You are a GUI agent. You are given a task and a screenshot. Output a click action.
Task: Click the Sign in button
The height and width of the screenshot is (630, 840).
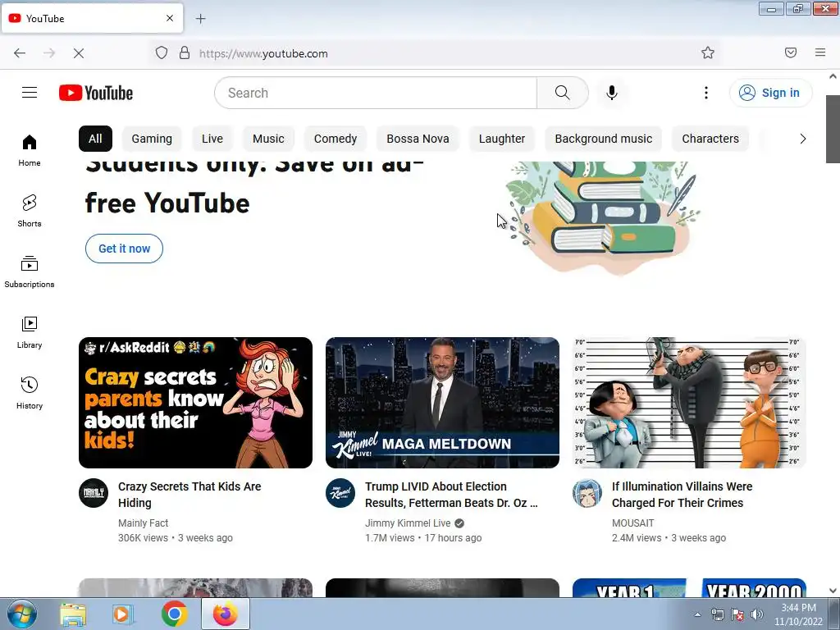tap(770, 93)
